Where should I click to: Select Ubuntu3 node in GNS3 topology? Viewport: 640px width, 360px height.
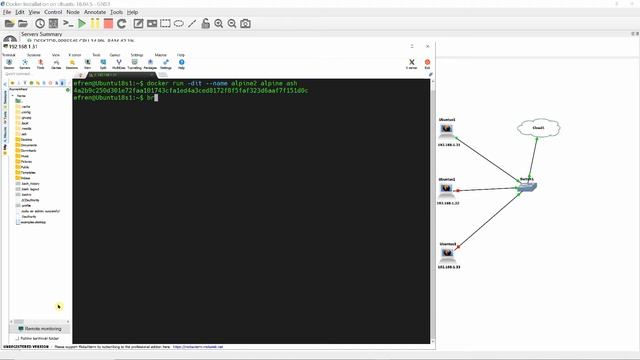(447, 254)
